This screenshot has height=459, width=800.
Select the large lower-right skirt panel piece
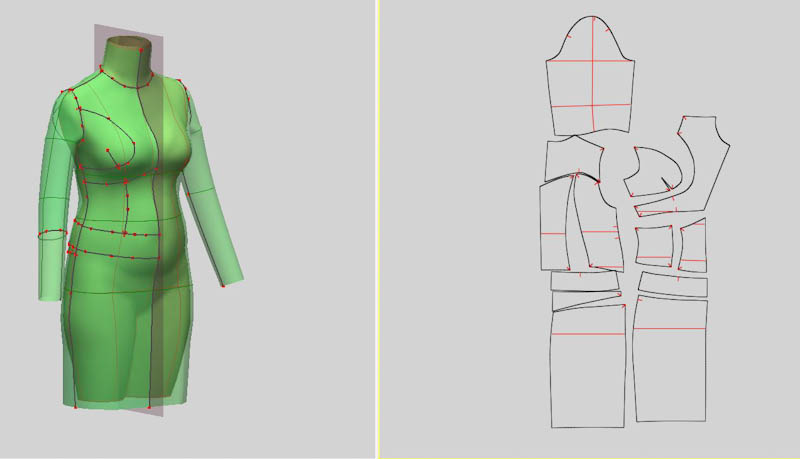coord(670,361)
